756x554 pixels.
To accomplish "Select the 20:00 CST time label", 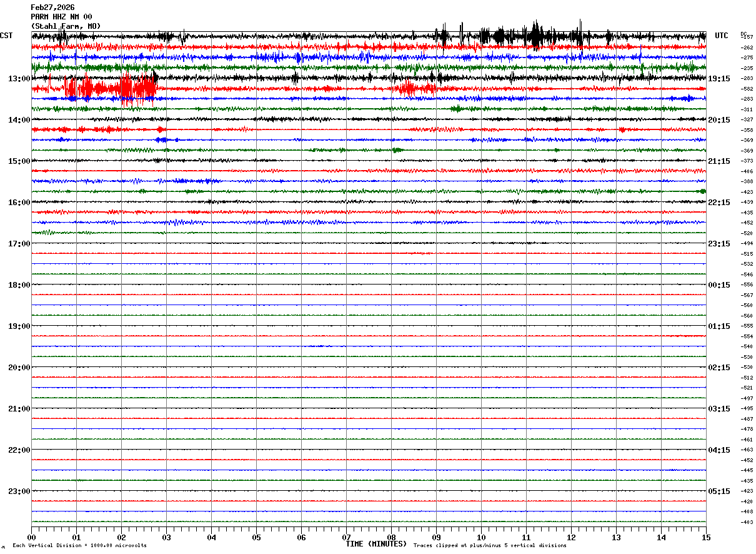I will [x=19, y=368].
